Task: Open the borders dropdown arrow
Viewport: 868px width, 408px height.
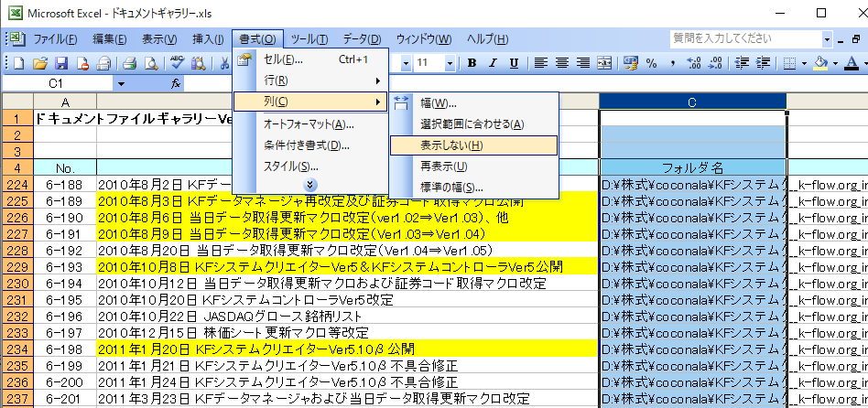Action: pos(804,63)
